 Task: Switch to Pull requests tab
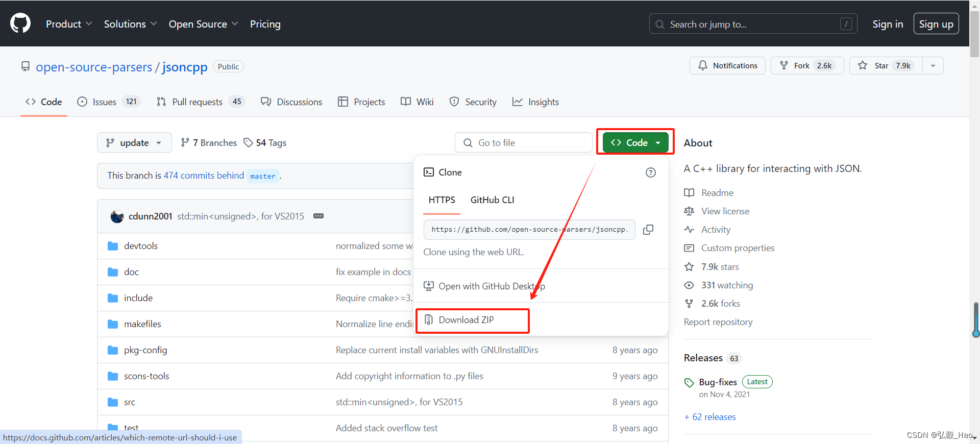pyautogui.click(x=201, y=102)
